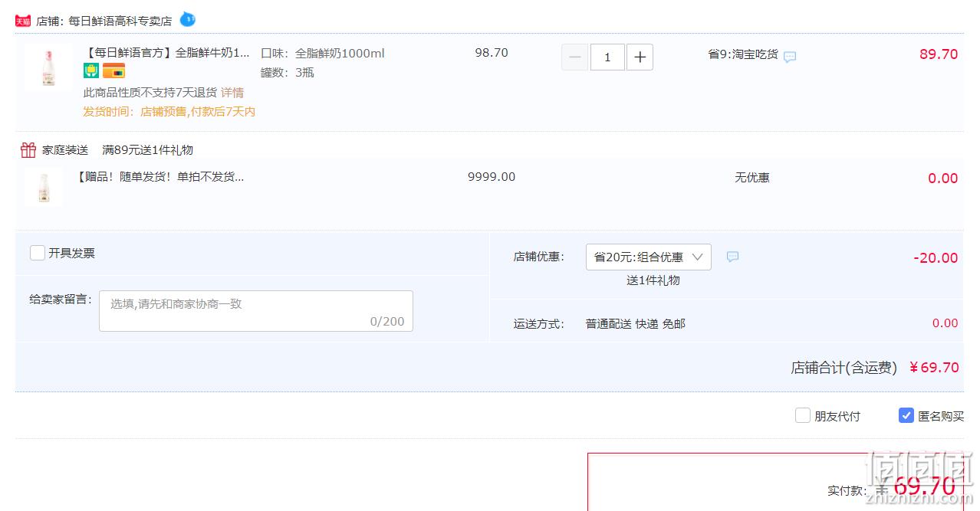This screenshot has height=511, width=980.
Task: Click the speech bubble icon next to 组合优惠 dropdown
Action: [732, 257]
